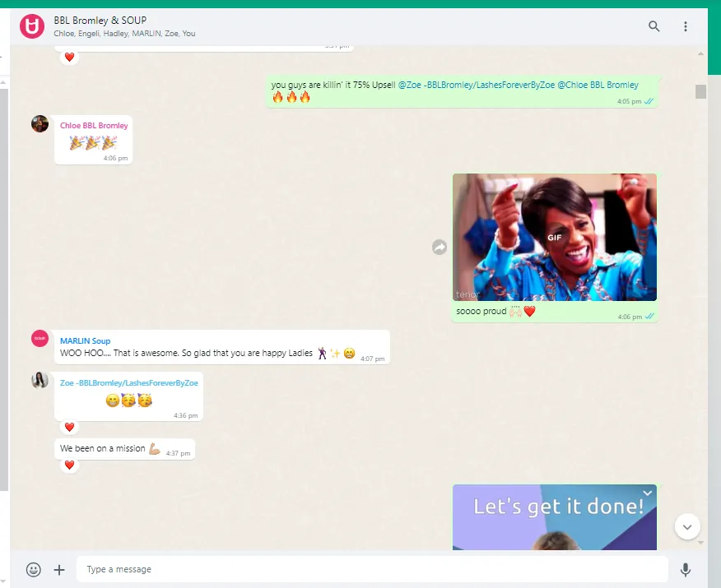This screenshot has height=588, width=721.
Task: Click the group title BBL Bromley & SOUP
Action: [x=100, y=21]
